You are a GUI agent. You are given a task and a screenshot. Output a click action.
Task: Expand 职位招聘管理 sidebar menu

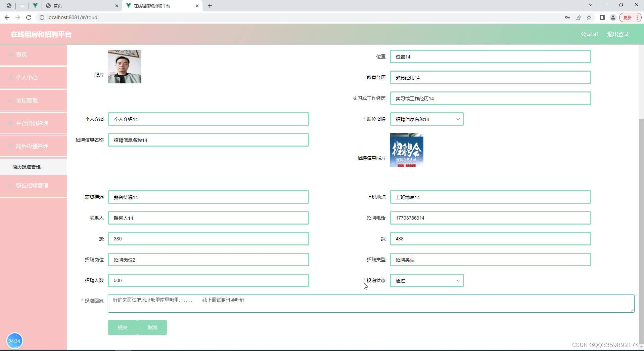[33, 185]
